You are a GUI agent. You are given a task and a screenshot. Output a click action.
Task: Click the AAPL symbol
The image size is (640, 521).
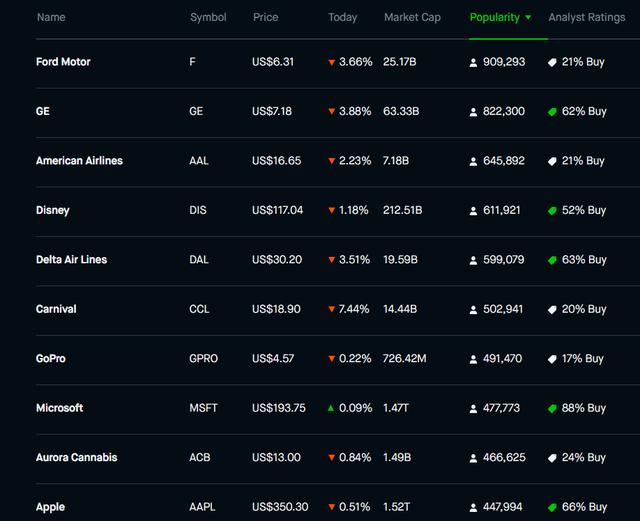202,507
